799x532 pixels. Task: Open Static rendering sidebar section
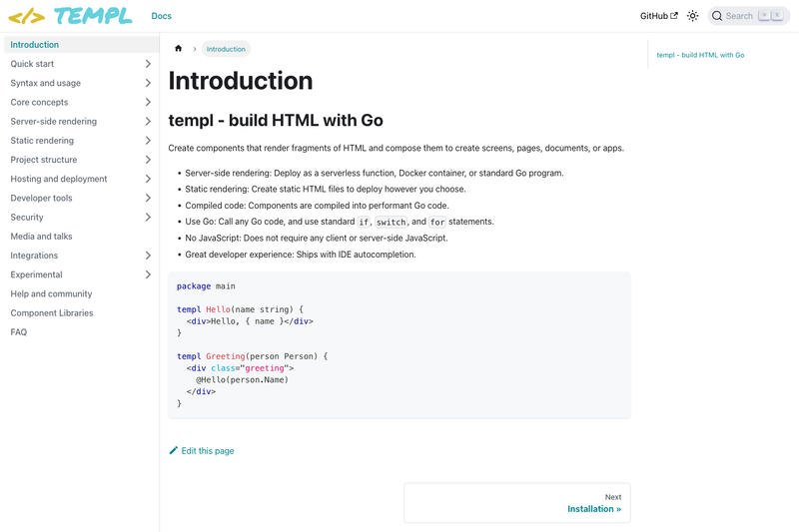click(x=42, y=141)
